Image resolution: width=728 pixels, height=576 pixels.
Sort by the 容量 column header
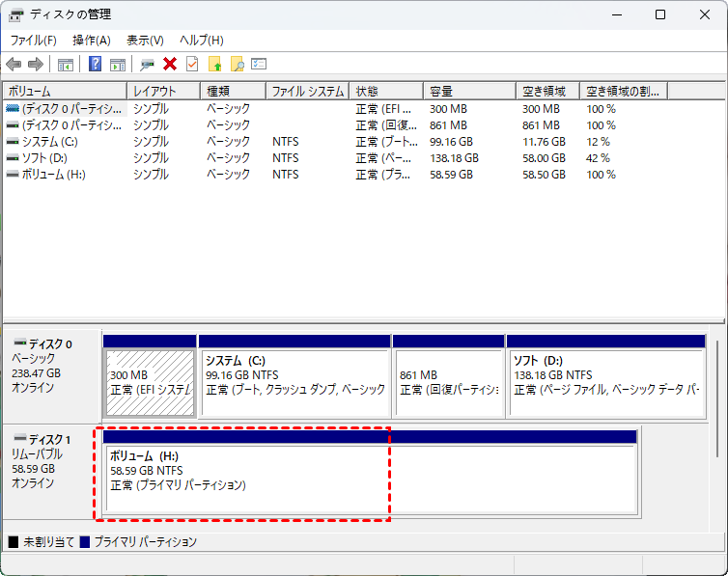pyautogui.click(x=469, y=91)
